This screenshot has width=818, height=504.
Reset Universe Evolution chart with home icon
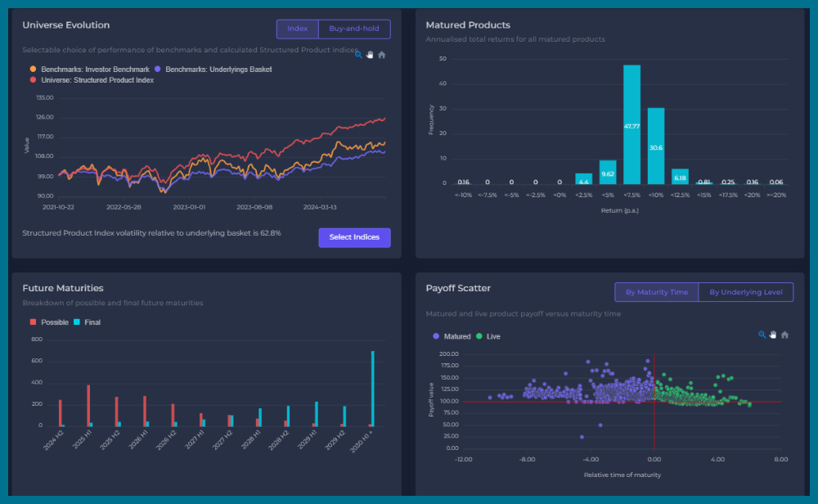[381, 55]
